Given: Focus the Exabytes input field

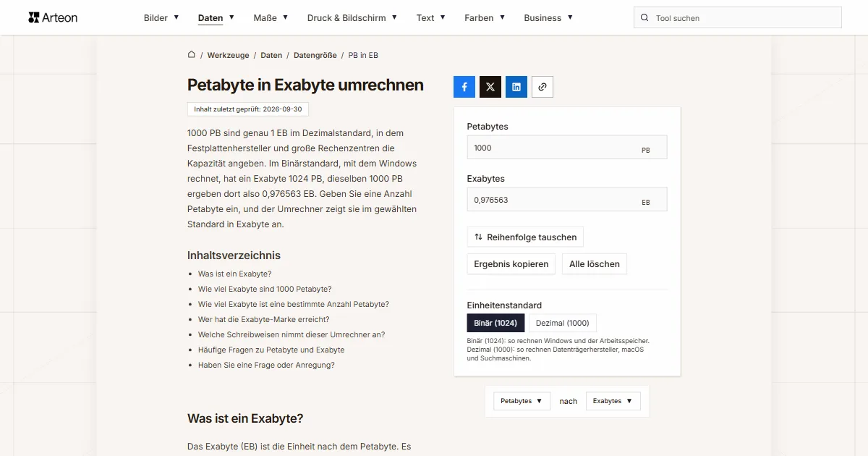Looking at the screenshot, I should point(567,200).
